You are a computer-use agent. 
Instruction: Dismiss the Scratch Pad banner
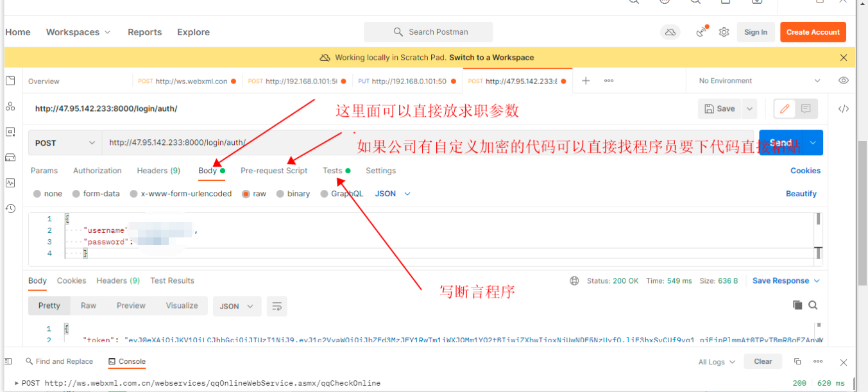click(844, 58)
